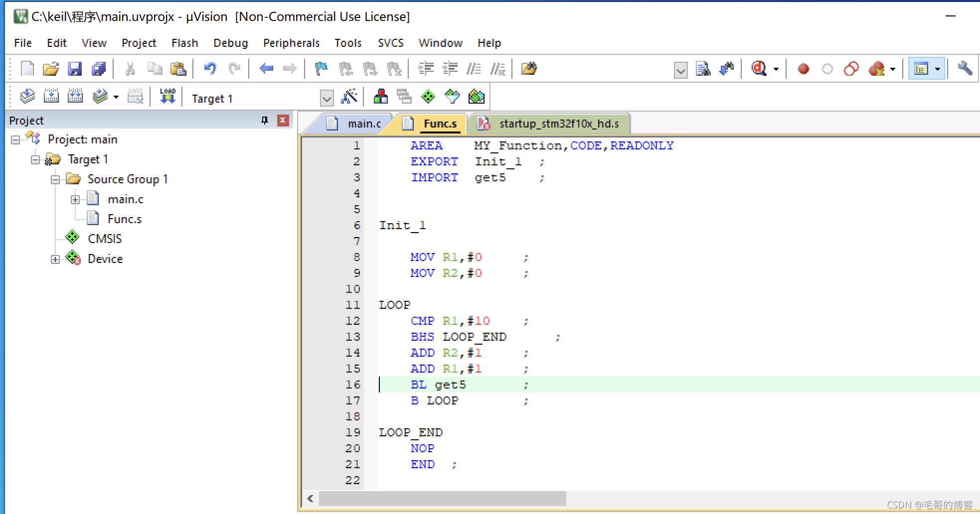Image resolution: width=980 pixels, height=514 pixels.
Task: Select Func.s in project tree
Action: [125, 219]
